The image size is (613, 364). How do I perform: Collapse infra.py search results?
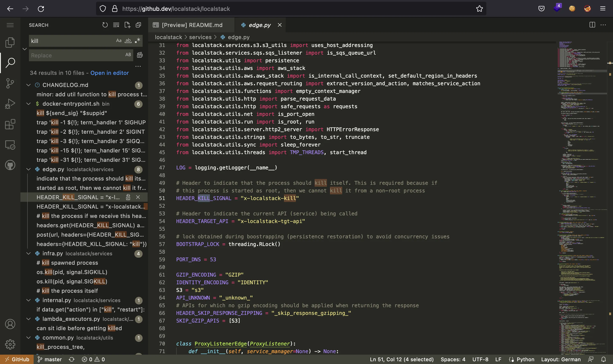point(29,253)
